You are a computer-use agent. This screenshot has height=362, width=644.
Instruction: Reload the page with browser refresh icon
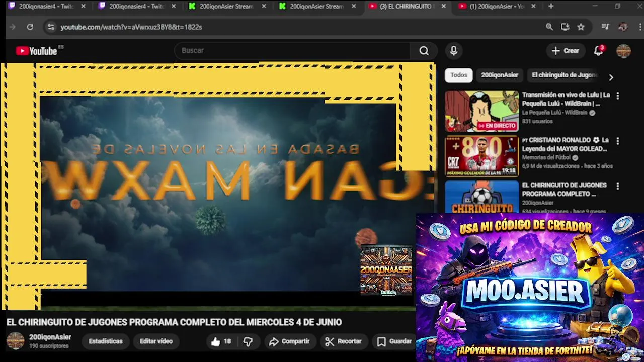click(30, 27)
